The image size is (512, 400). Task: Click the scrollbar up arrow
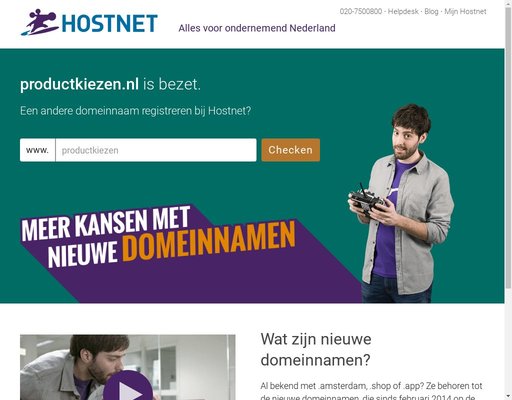pyautogui.click(x=508, y=3)
